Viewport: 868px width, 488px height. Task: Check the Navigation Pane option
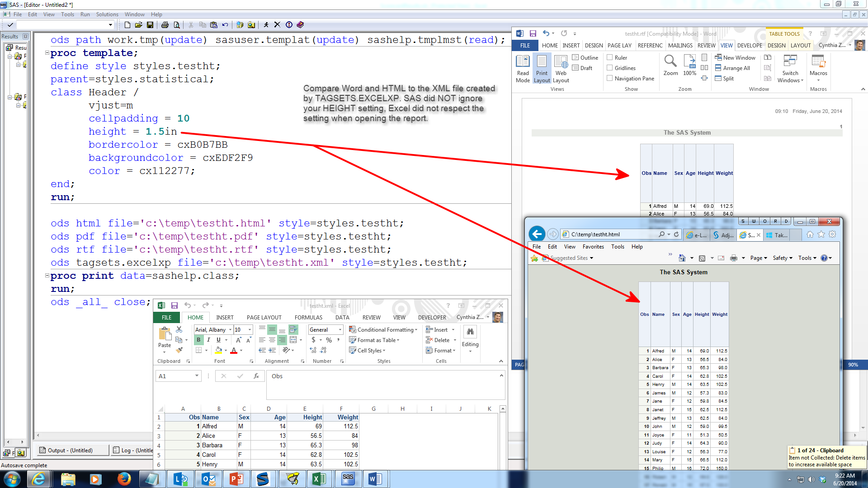click(610, 78)
